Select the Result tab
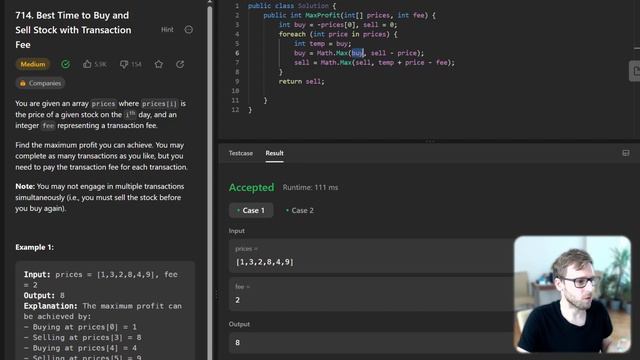Image resolution: width=640 pixels, height=360 pixels. (274, 153)
